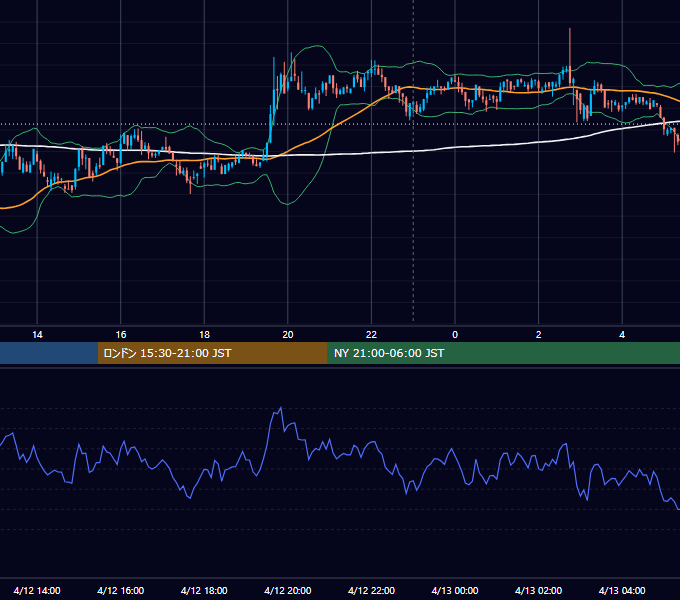This screenshot has width=680, height=600.
Task: Click the vertical dotted crosshair line near 23:00
Action: [x=413, y=160]
